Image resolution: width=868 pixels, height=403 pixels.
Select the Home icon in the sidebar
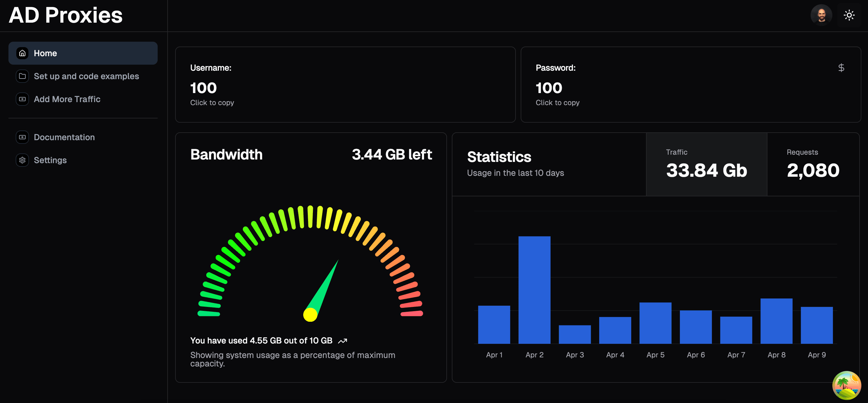(x=22, y=53)
